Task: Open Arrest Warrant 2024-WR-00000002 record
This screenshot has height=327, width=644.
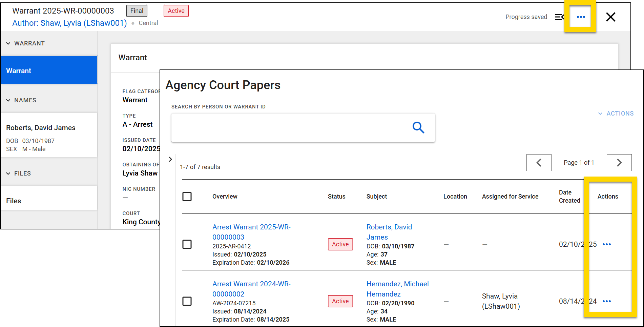Action: click(251, 289)
